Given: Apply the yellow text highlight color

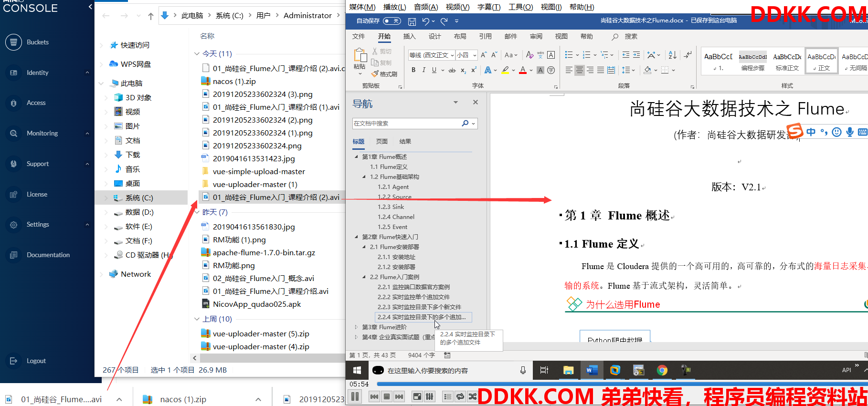Looking at the screenshot, I should pyautogui.click(x=505, y=70).
